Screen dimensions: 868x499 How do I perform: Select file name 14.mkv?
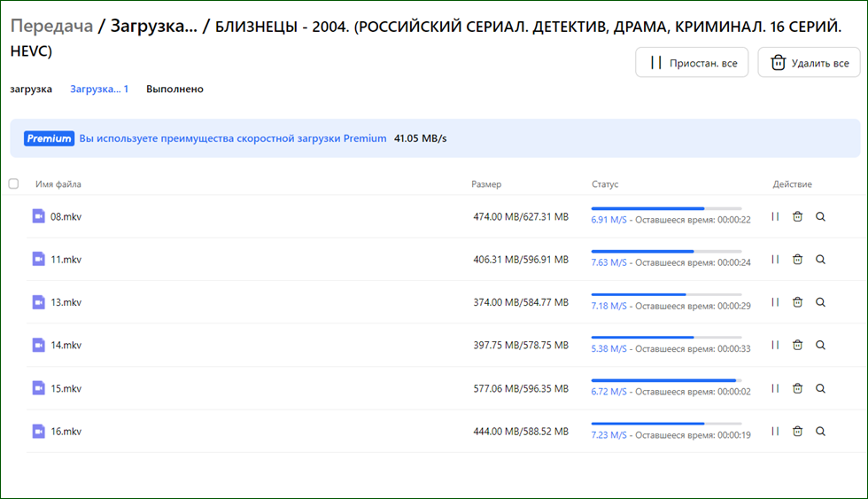pyautogui.click(x=66, y=345)
